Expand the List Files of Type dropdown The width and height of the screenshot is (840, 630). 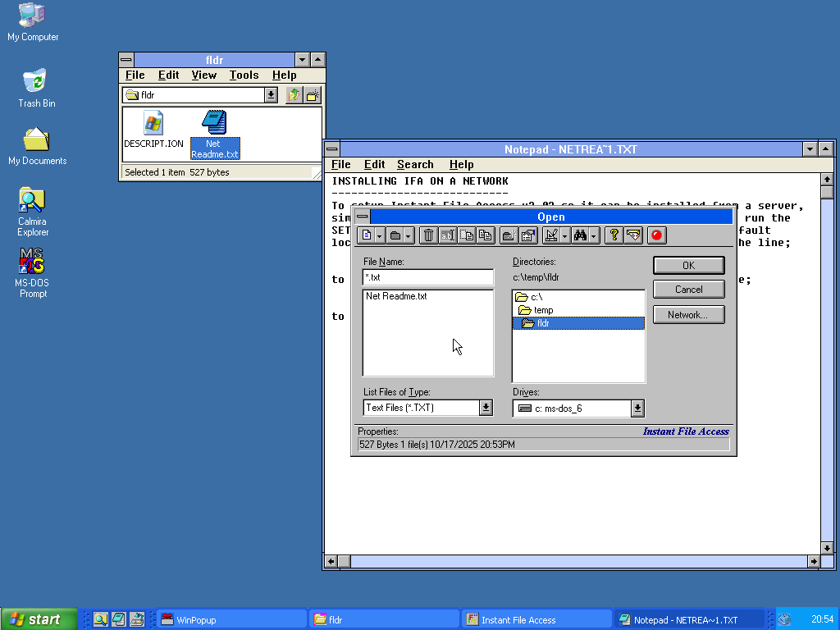point(486,408)
